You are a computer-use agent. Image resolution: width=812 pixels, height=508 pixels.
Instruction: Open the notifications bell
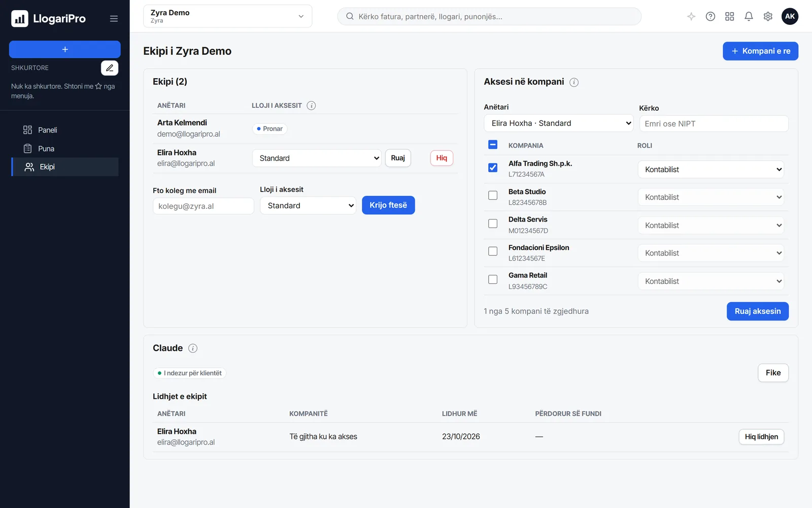point(749,16)
